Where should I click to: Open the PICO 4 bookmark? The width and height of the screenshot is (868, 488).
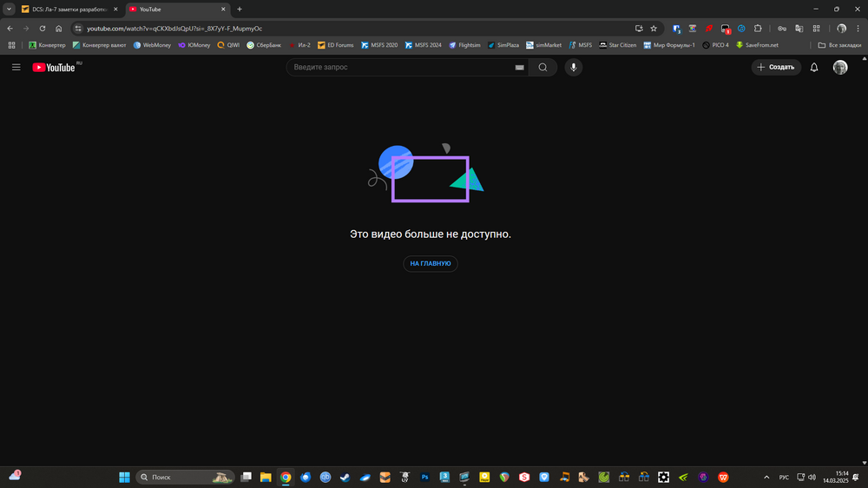[716, 45]
